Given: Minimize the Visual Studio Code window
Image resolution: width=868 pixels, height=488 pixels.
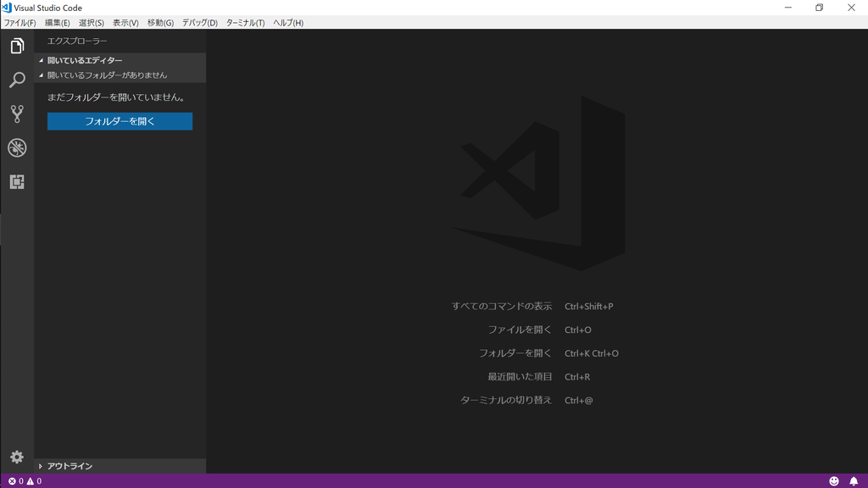Looking at the screenshot, I should click(788, 8).
